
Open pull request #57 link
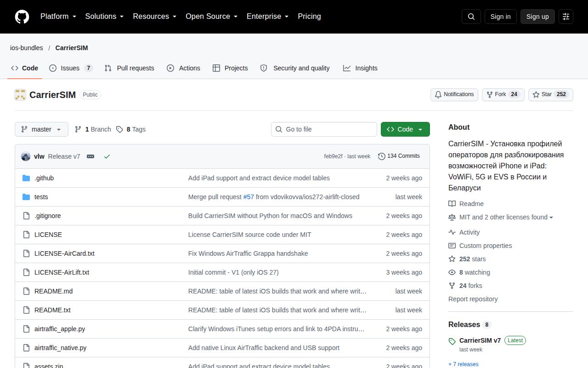point(249,197)
